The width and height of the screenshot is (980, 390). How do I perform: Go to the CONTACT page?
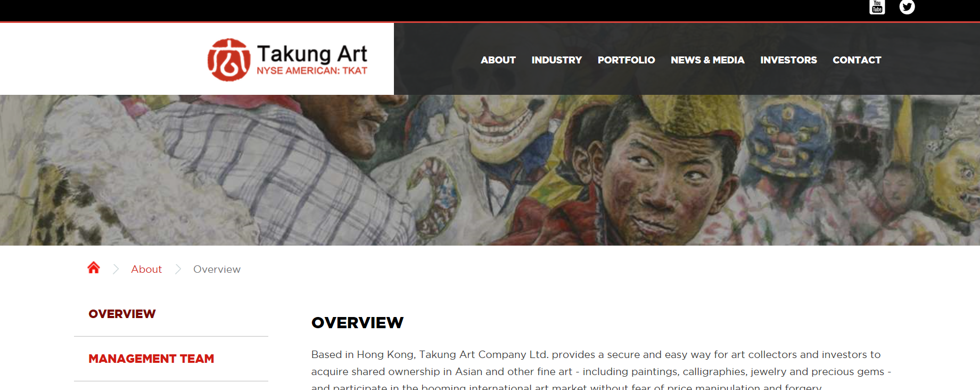click(x=857, y=60)
